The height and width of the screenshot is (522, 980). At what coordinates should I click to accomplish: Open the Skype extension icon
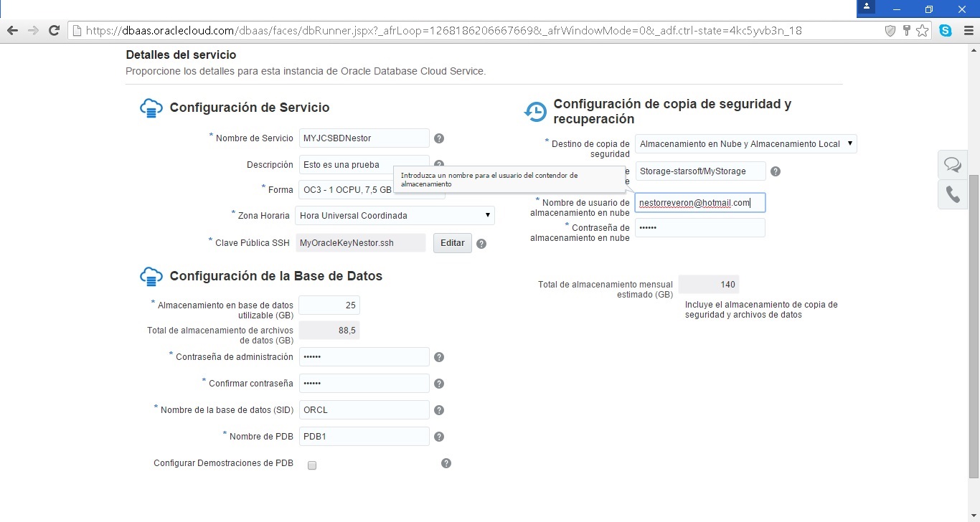[x=946, y=31]
